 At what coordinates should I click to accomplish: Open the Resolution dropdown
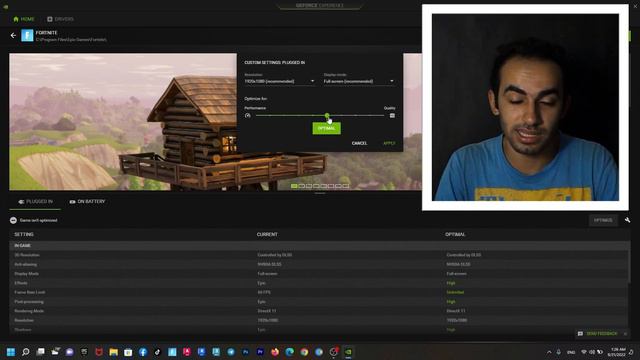(x=280, y=81)
